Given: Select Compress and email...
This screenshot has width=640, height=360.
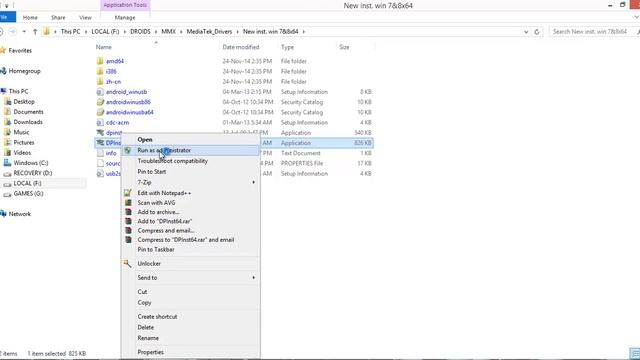Looking at the screenshot, I should [166, 231].
